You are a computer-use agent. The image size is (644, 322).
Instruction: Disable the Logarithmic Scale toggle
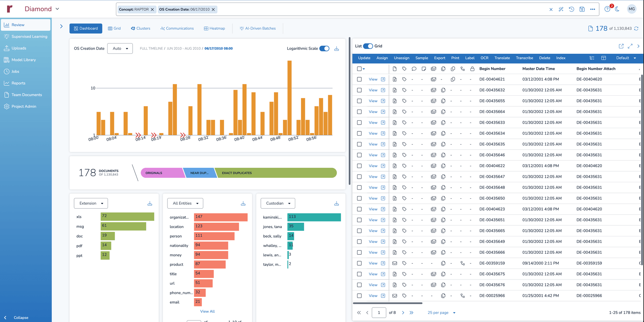(324, 48)
